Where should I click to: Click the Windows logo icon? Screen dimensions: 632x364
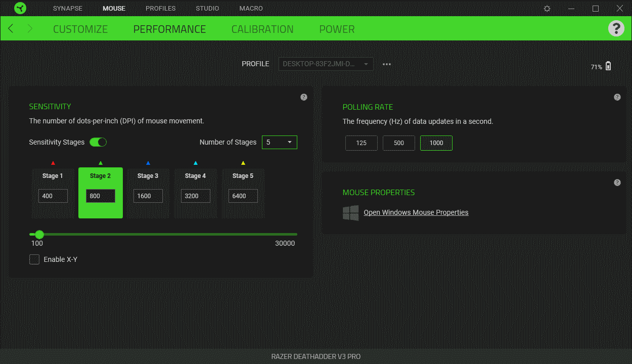click(351, 213)
